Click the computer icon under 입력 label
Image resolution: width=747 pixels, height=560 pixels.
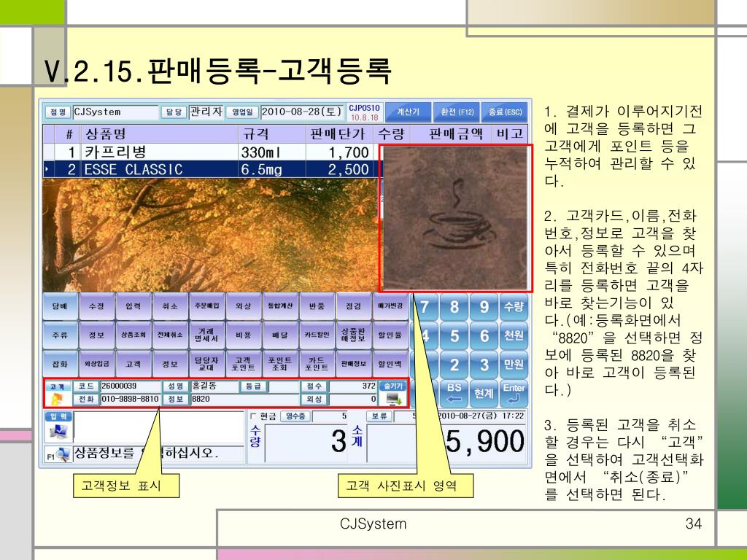pyautogui.click(x=58, y=432)
